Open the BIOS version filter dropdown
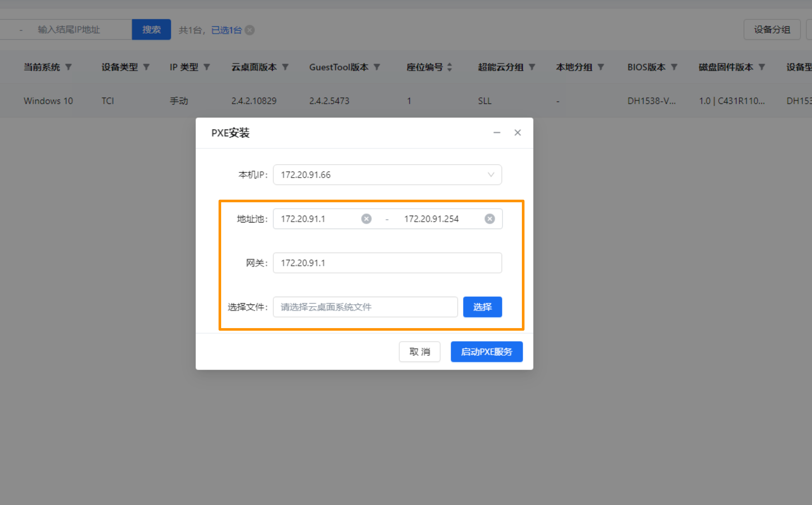 674,67
